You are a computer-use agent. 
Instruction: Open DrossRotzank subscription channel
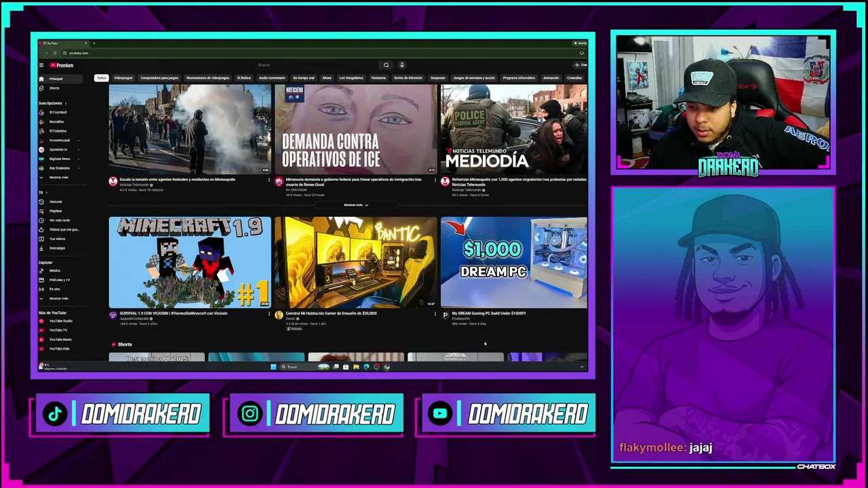point(60,140)
